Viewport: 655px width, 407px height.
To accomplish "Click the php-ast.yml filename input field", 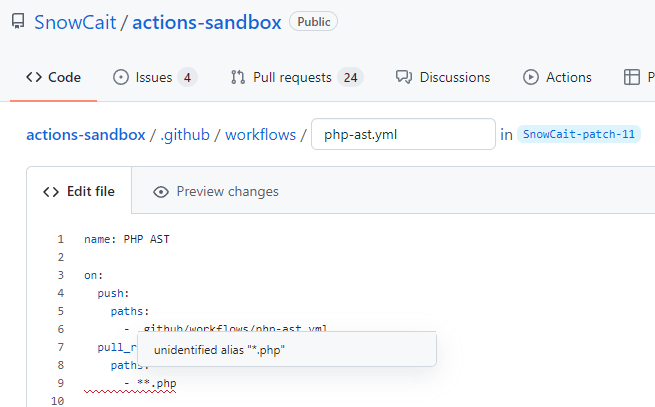I will 404,134.
